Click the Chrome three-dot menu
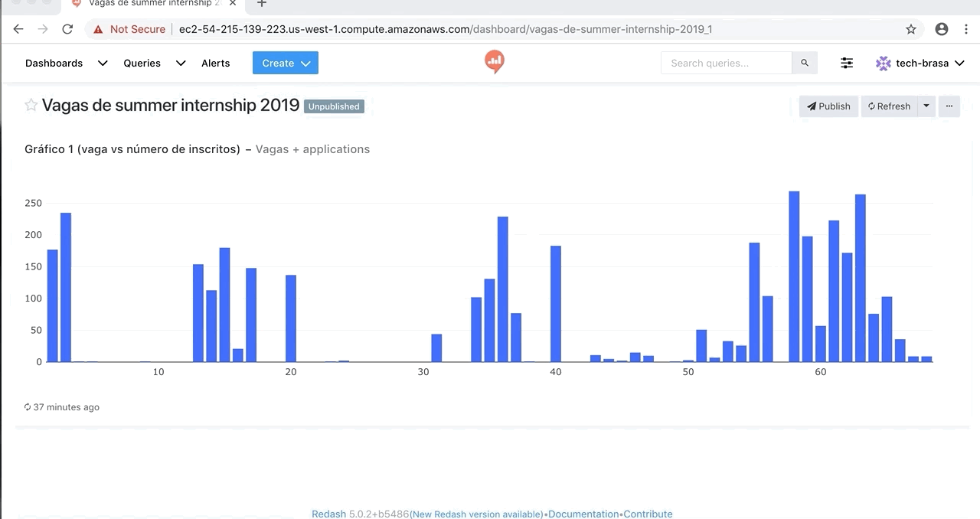This screenshot has width=980, height=519. [x=966, y=29]
